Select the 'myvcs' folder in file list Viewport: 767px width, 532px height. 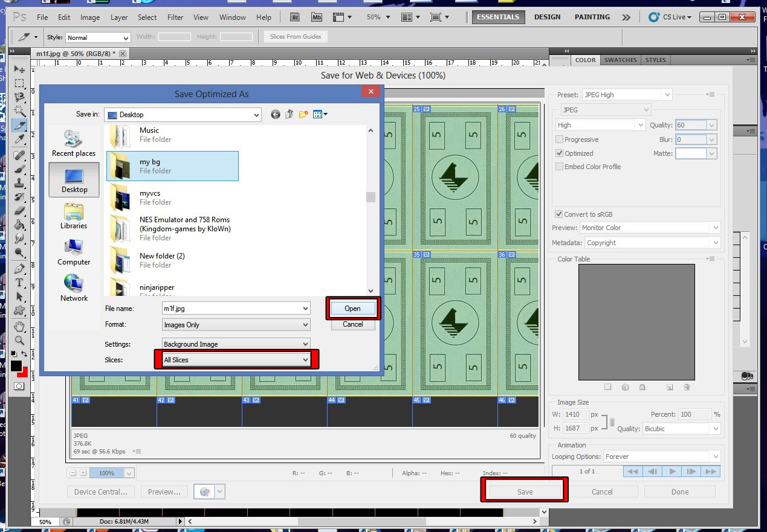[173, 197]
